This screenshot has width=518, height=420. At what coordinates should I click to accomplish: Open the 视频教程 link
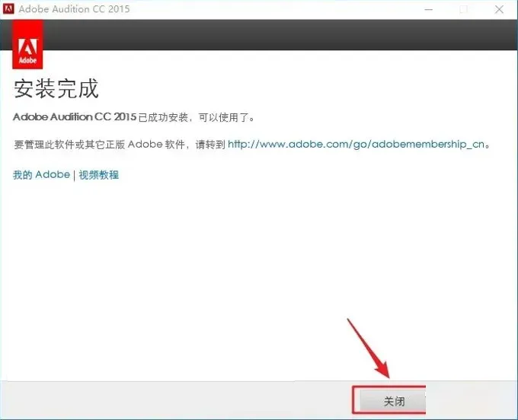pyautogui.click(x=99, y=175)
